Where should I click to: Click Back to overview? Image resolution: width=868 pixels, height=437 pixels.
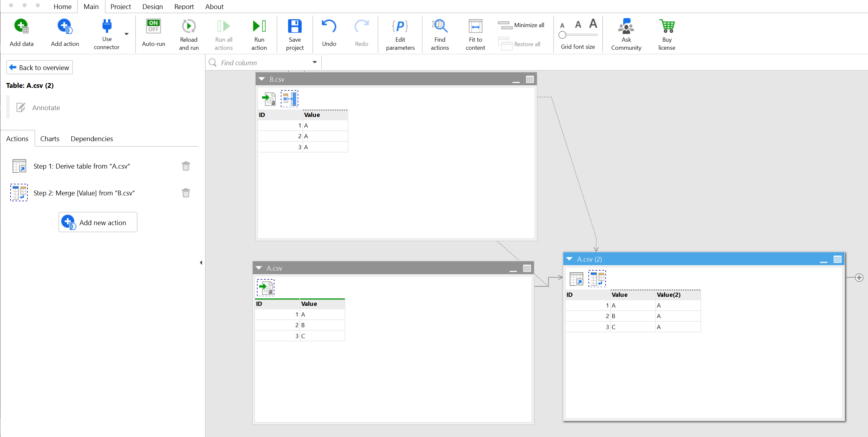tap(39, 68)
